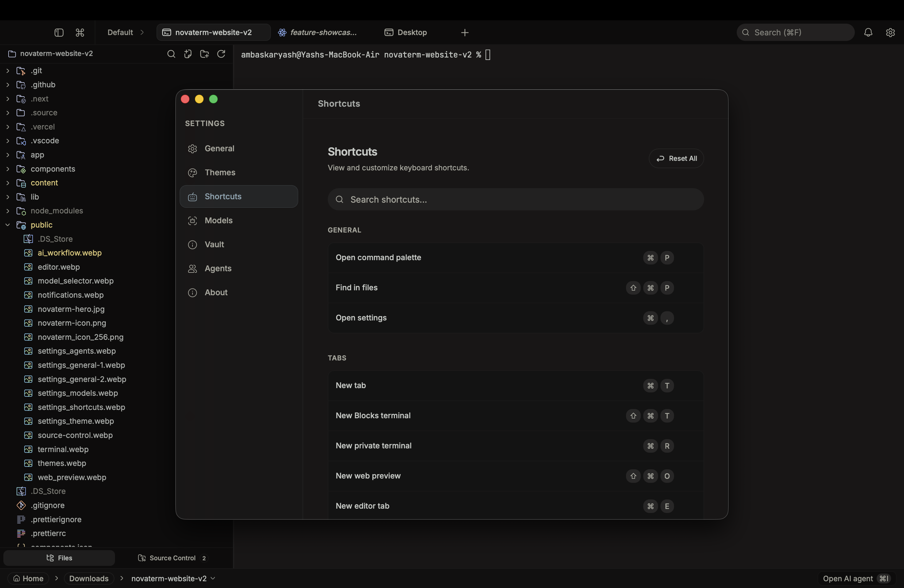Click the Reset All button
Image resolution: width=904 pixels, height=588 pixels.
(676, 158)
